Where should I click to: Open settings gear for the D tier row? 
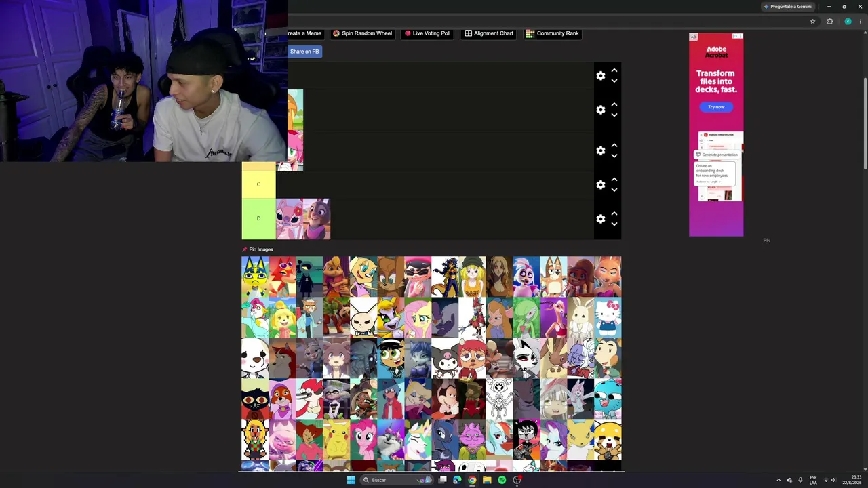point(601,219)
